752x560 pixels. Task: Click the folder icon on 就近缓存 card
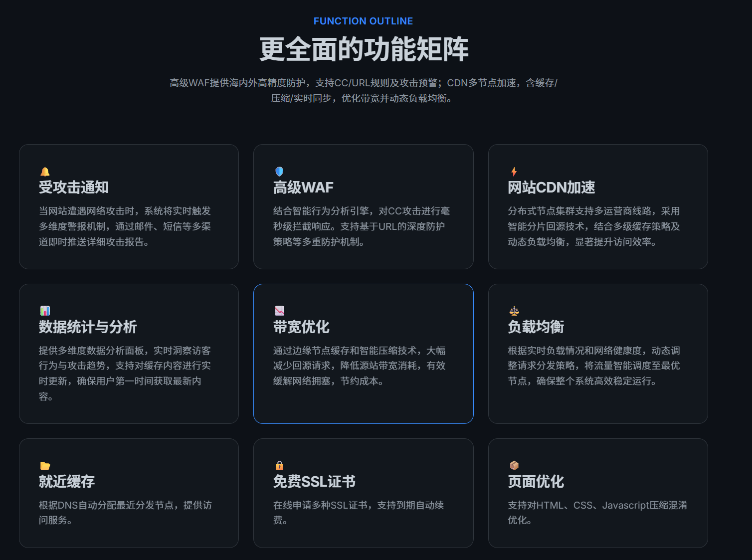pyautogui.click(x=45, y=466)
